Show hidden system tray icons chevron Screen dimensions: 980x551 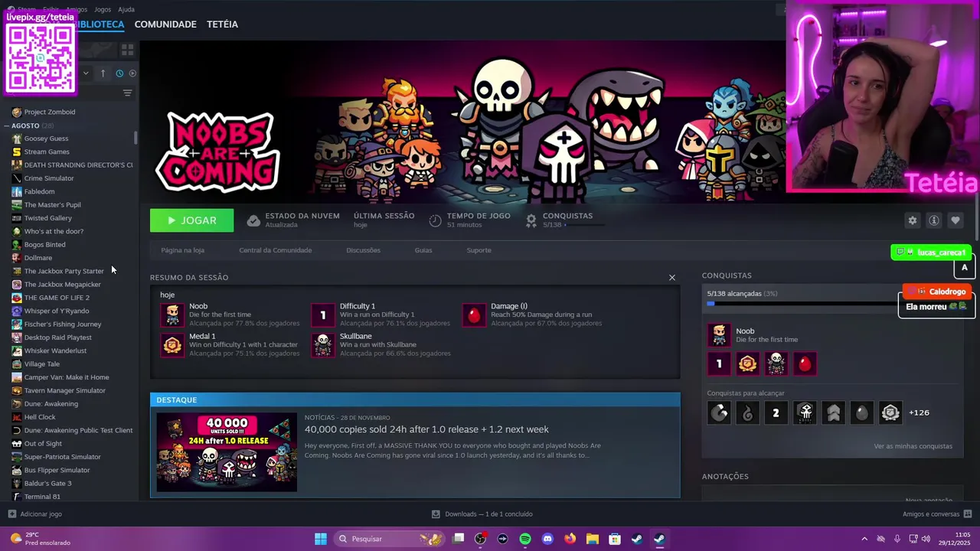(864, 539)
